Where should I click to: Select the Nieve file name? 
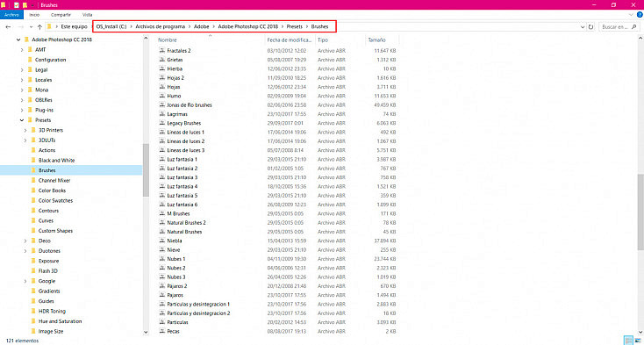tap(174, 249)
